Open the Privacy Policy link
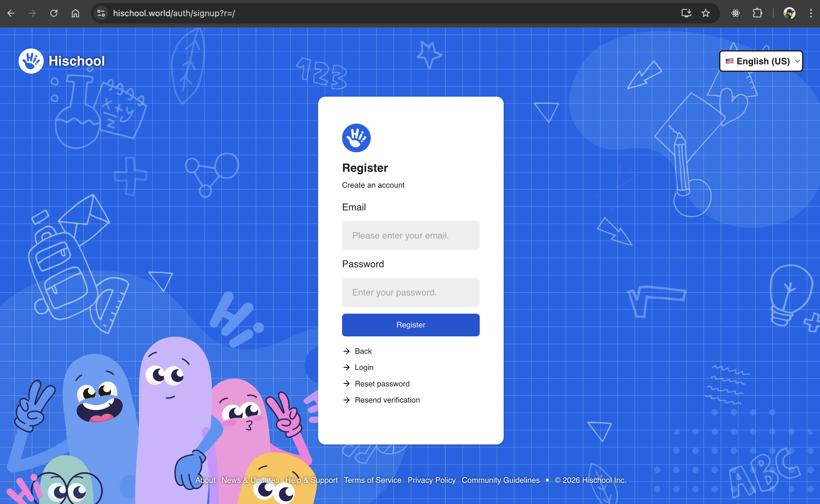Screen dimensions: 820x504 click(431, 480)
